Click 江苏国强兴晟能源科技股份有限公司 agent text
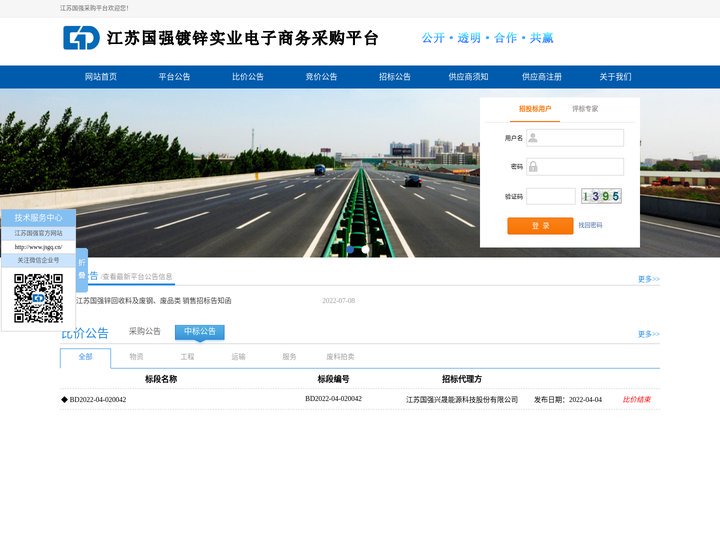 point(462,399)
